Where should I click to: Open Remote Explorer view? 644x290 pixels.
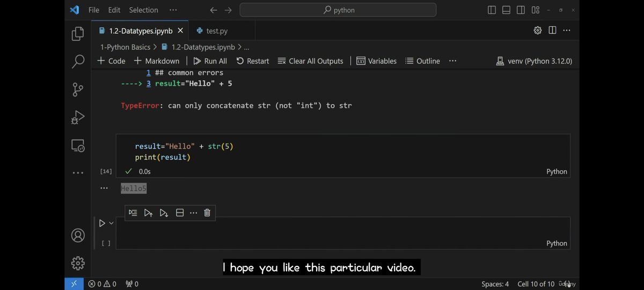point(78,145)
